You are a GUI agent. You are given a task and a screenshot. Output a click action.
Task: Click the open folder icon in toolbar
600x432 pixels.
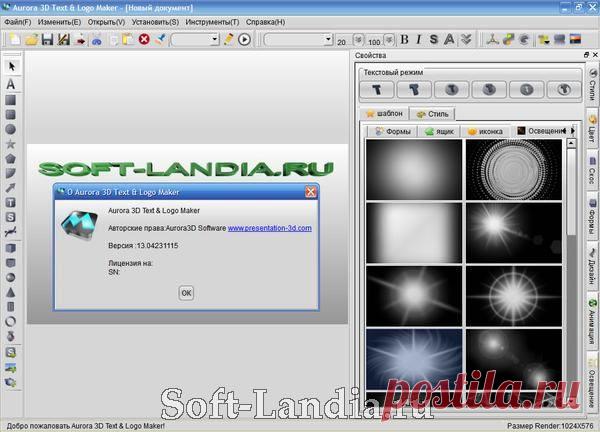[x=31, y=40]
